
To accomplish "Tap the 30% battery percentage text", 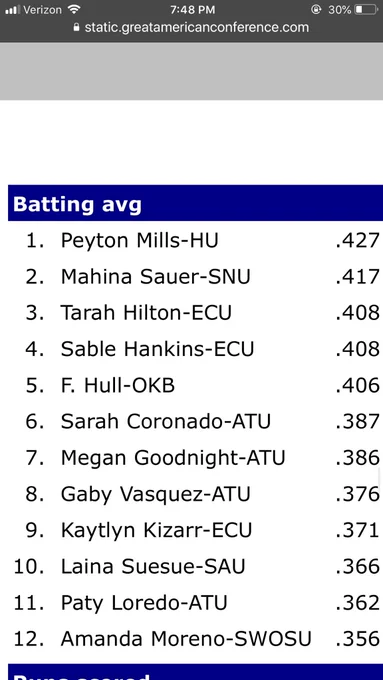I will click(x=339, y=10).
